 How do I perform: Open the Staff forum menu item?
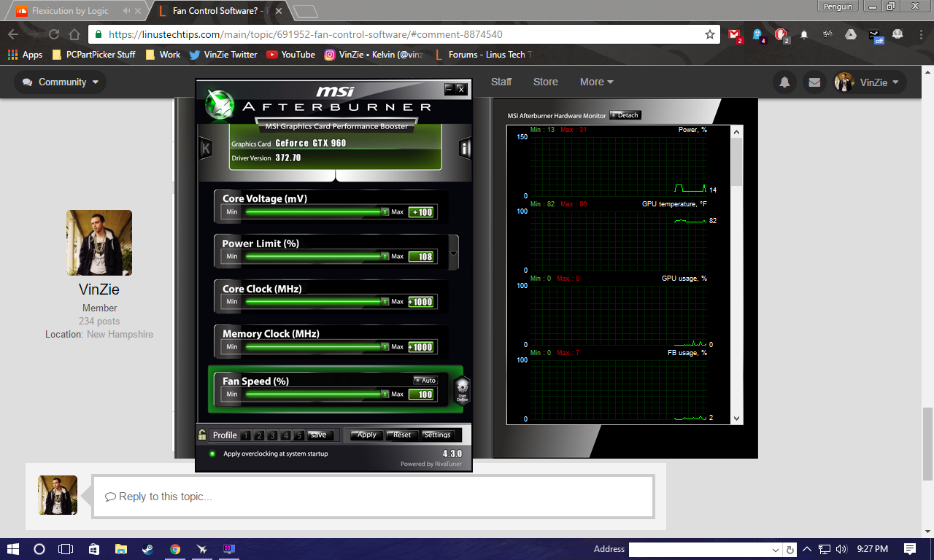pyautogui.click(x=501, y=82)
